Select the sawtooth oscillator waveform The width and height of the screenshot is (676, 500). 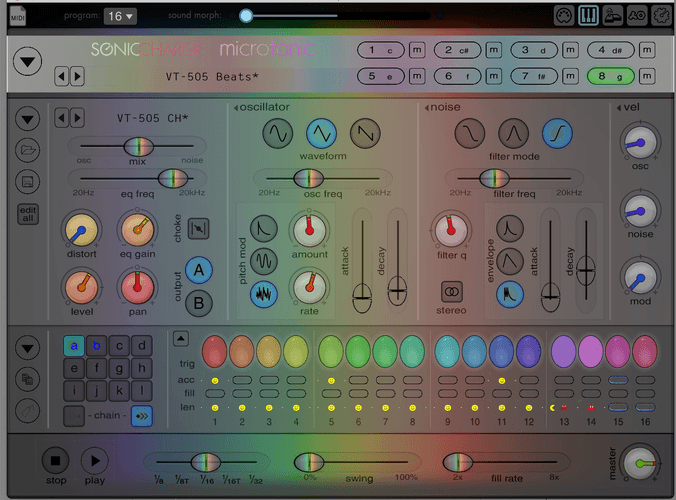pyautogui.click(x=365, y=134)
